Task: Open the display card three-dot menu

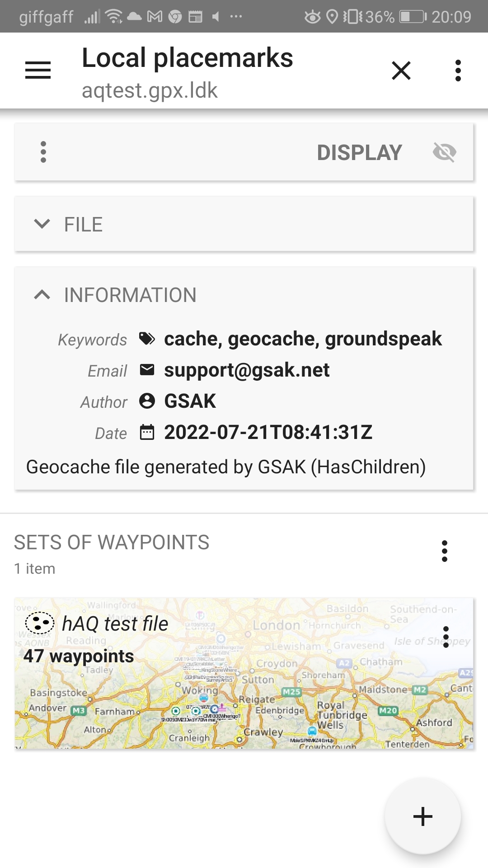Action: pyautogui.click(x=43, y=152)
